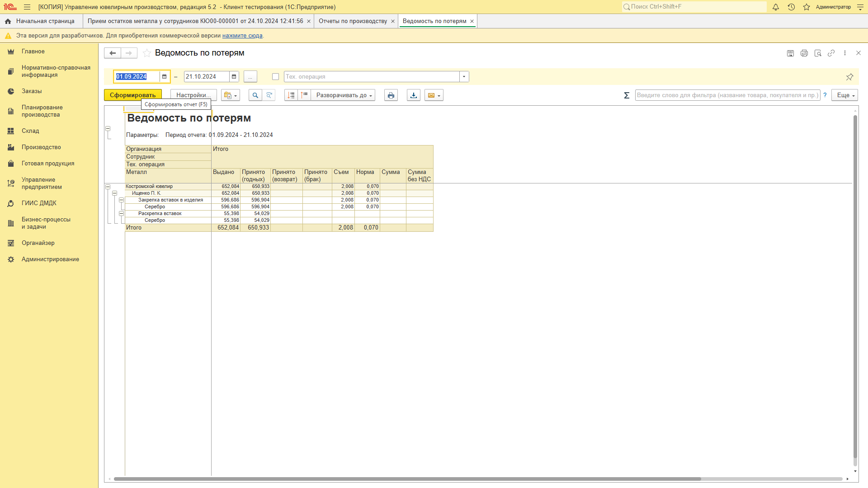Open Тех. операция dropdown arrow
868x488 pixels.
(x=464, y=77)
